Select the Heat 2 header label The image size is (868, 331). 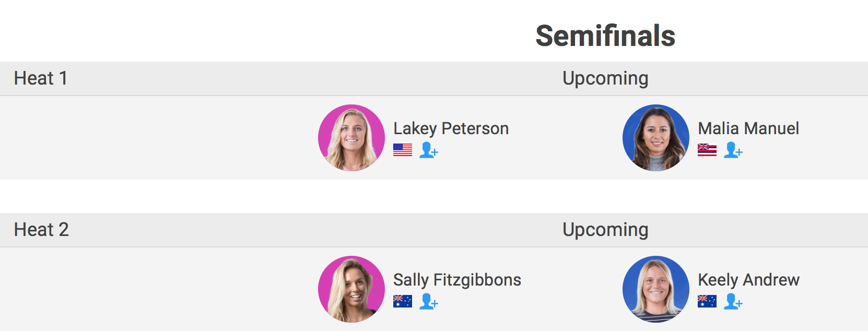(x=41, y=230)
